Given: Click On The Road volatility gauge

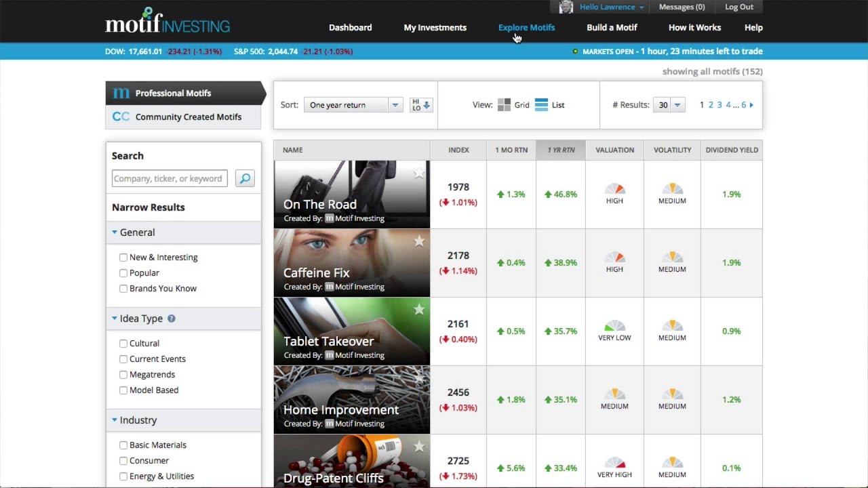Looking at the screenshot, I should coord(672,189).
